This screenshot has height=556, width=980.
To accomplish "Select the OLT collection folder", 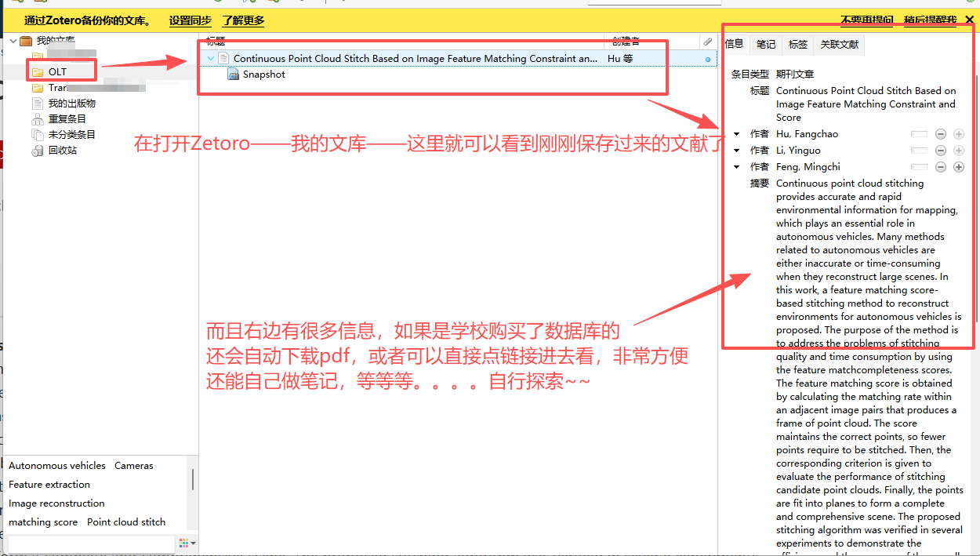I will point(57,71).
